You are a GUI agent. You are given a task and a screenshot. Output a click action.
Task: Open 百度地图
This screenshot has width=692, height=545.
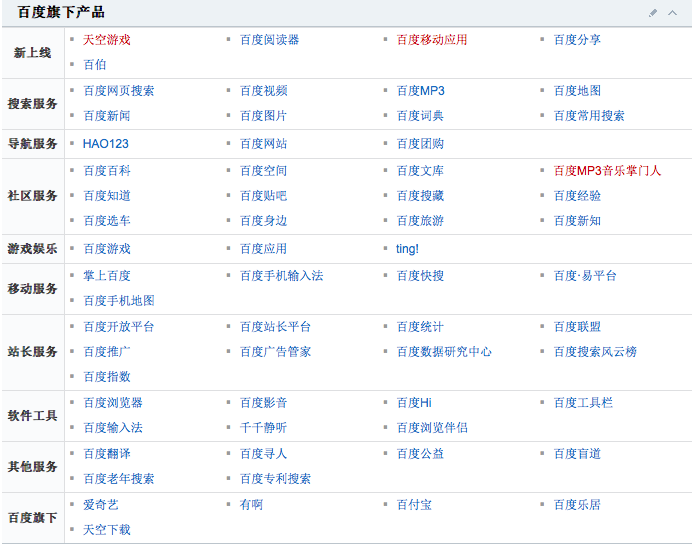coord(577,91)
